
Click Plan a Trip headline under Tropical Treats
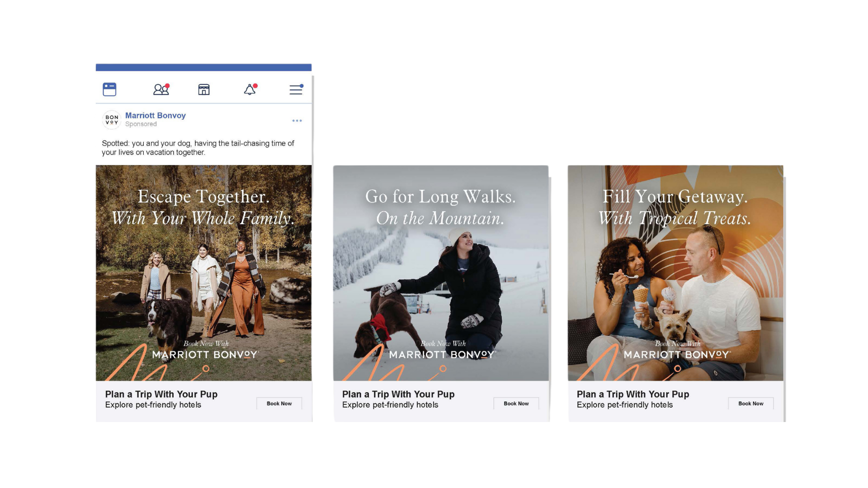633,394
